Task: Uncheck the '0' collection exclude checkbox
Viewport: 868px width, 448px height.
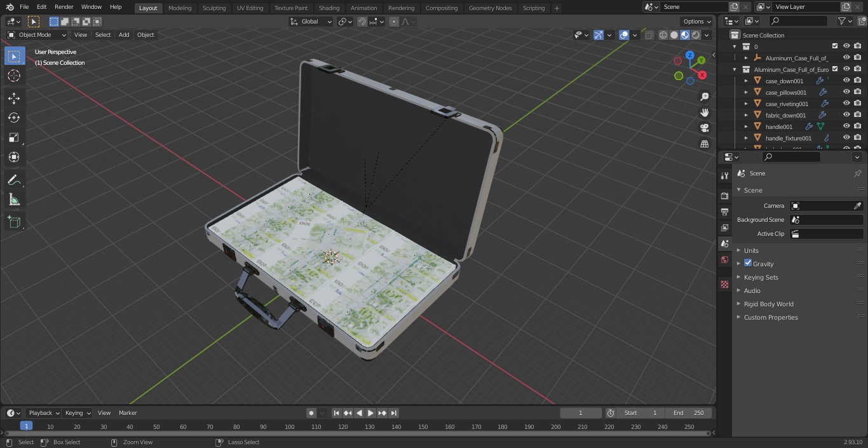Action: (x=835, y=46)
